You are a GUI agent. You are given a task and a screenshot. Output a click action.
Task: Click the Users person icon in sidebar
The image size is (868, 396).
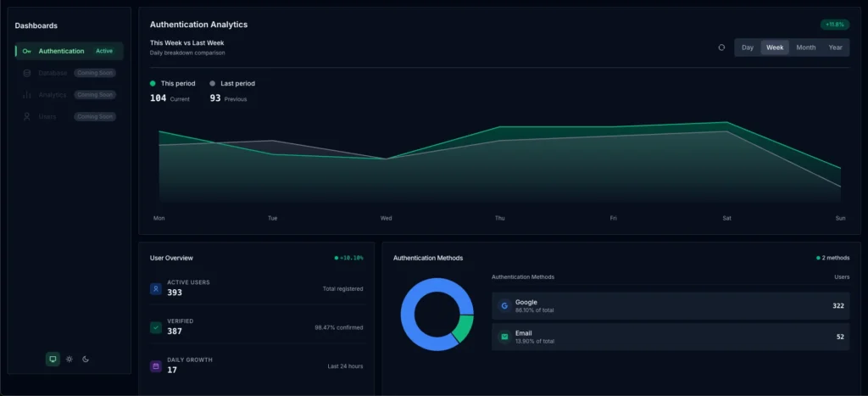(26, 117)
